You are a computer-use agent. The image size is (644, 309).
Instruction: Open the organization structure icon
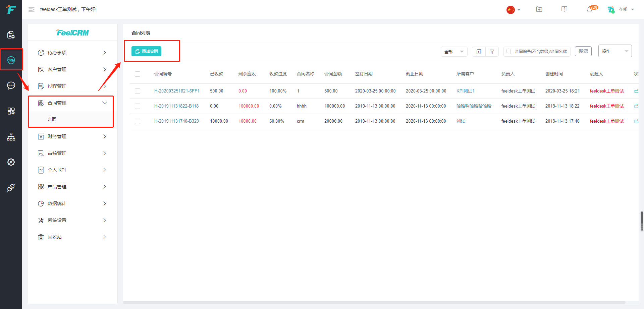pyautogui.click(x=11, y=137)
